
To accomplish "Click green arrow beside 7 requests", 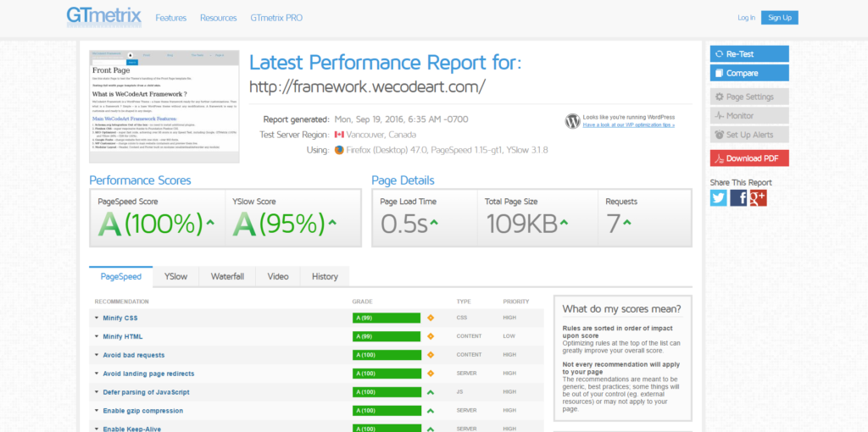I will click(x=626, y=223).
